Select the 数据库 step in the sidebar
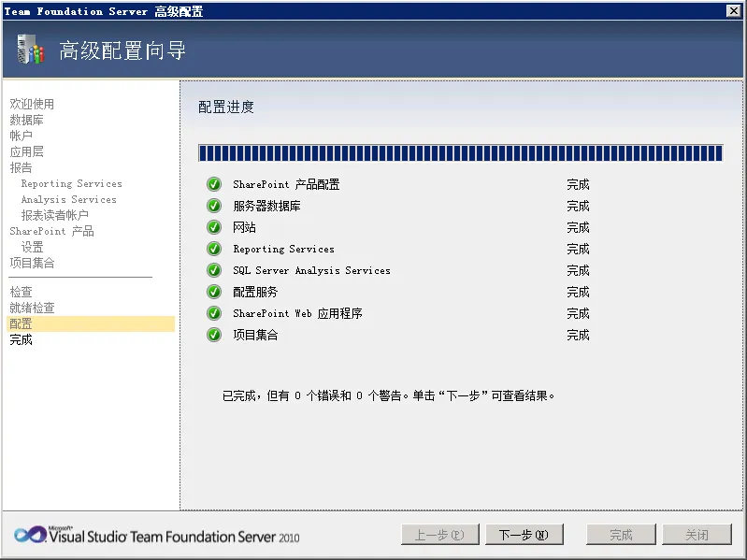 (27, 120)
